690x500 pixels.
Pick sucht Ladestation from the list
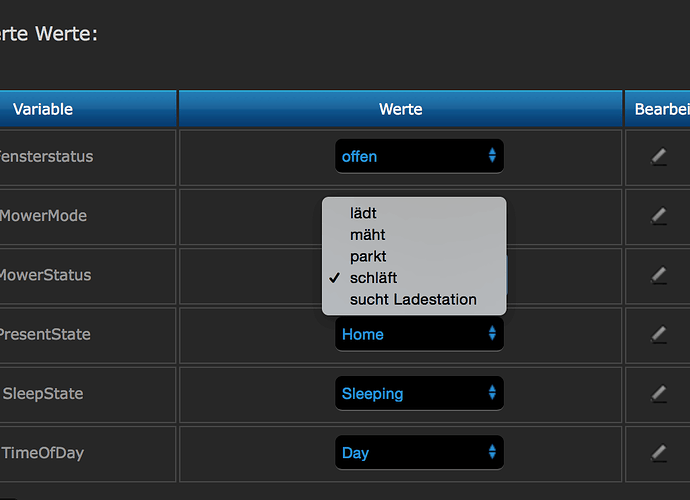point(413,299)
